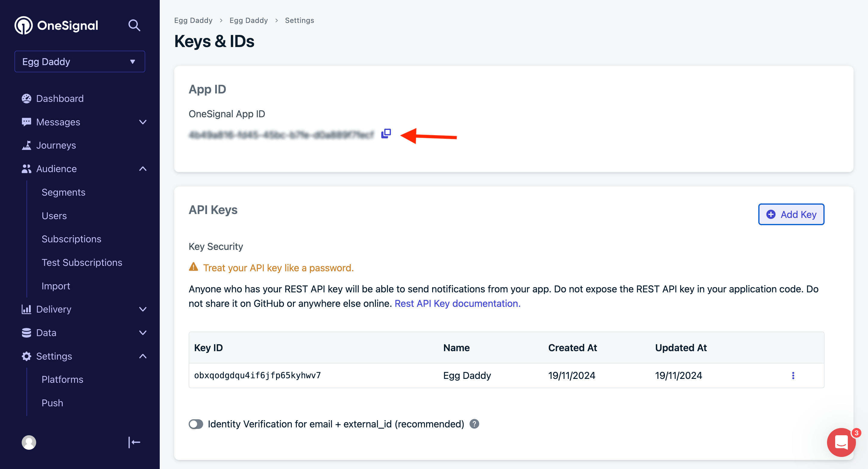Open Segments under Audience
The height and width of the screenshot is (469, 868).
(63, 192)
